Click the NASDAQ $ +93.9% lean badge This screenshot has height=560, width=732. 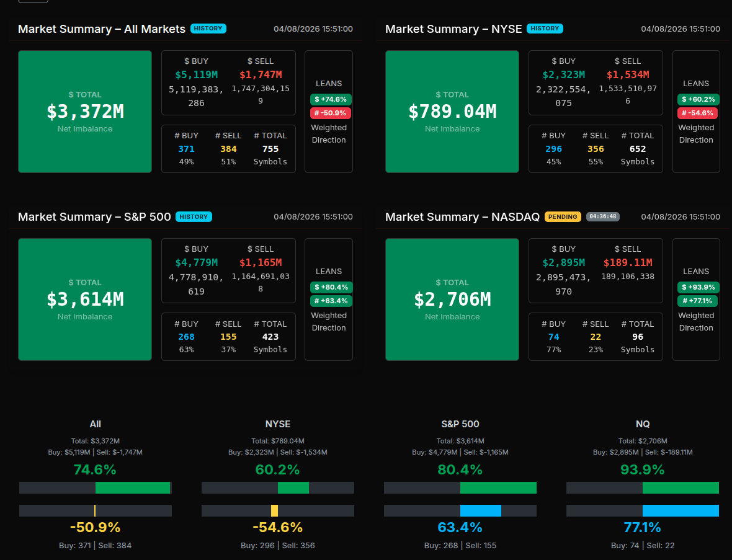[x=698, y=287]
